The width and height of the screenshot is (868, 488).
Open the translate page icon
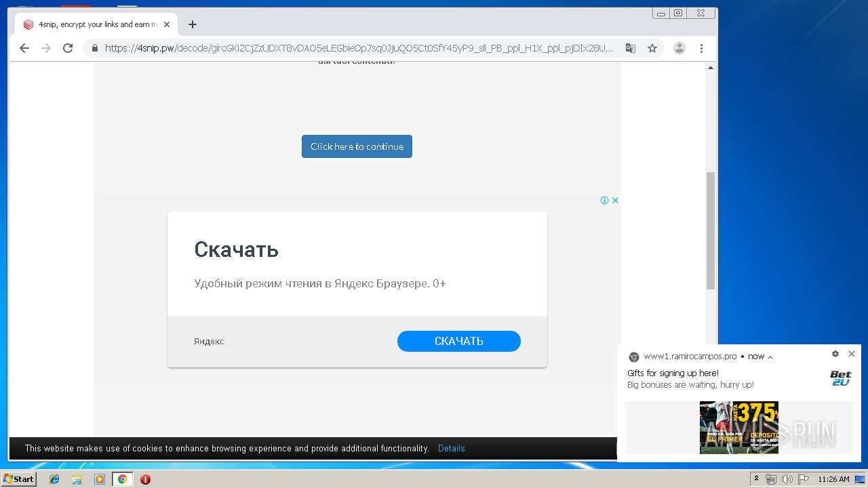click(x=631, y=48)
